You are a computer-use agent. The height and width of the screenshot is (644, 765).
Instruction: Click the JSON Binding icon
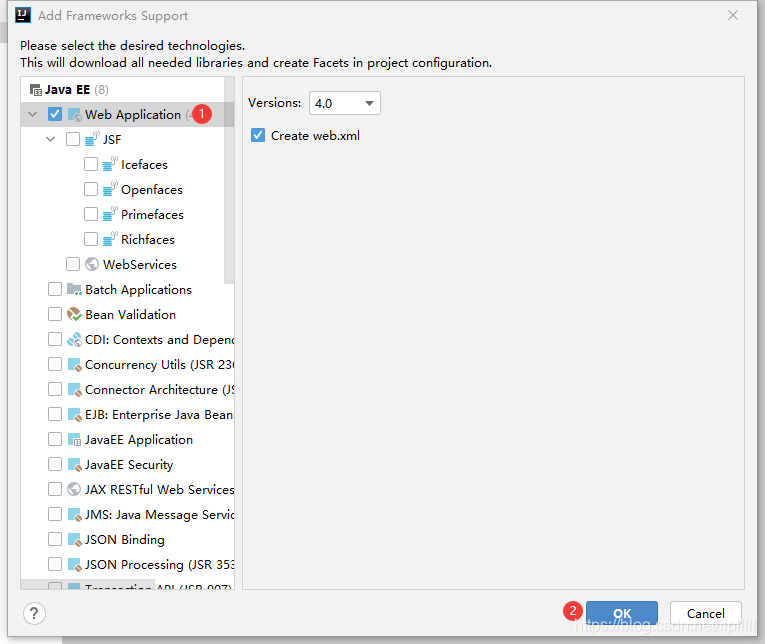click(x=74, y=539)
